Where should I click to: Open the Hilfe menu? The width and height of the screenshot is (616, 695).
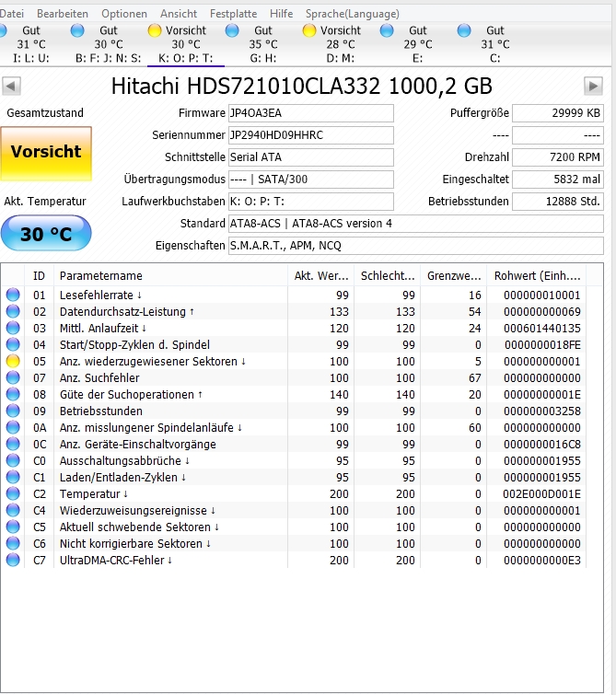(281, 14)
